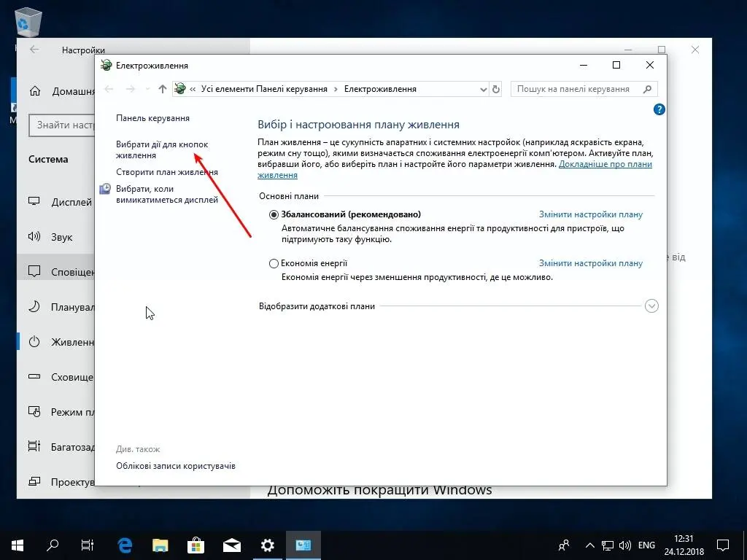Open the power item in Settings sidebar

(56, 342)
